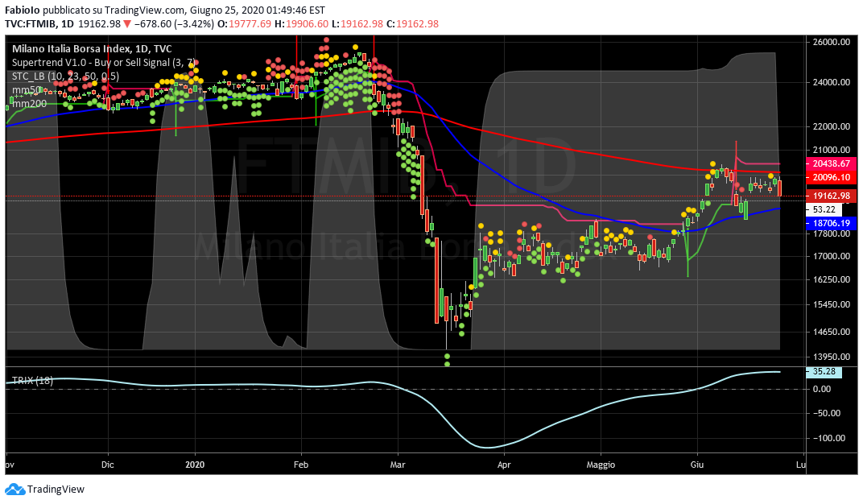Click the 26000.00 price axis label
863x504 pixels.
coord(831,42)
